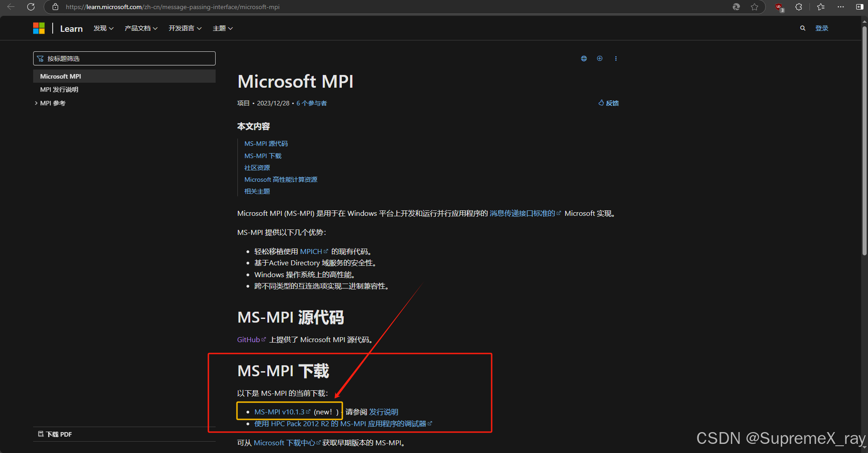This screenshot has height=453, width=868.
Task: Open the GitHub source code link
Action: 249,339
